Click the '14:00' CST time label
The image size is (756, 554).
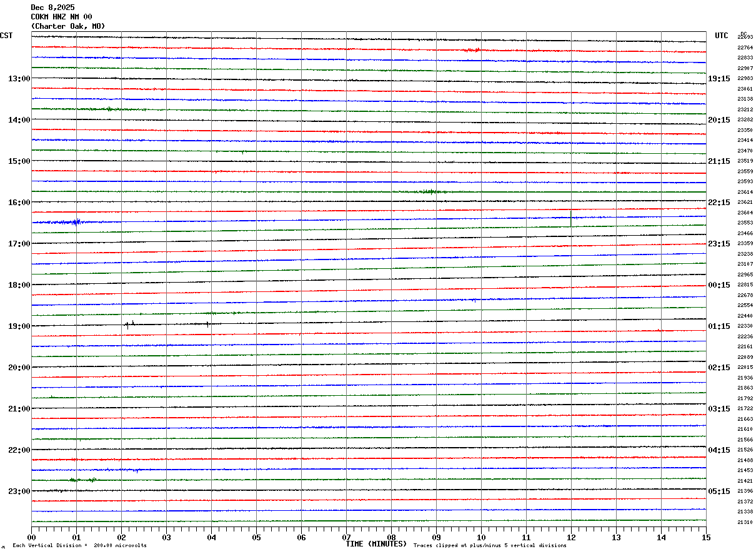click(19, 120)
